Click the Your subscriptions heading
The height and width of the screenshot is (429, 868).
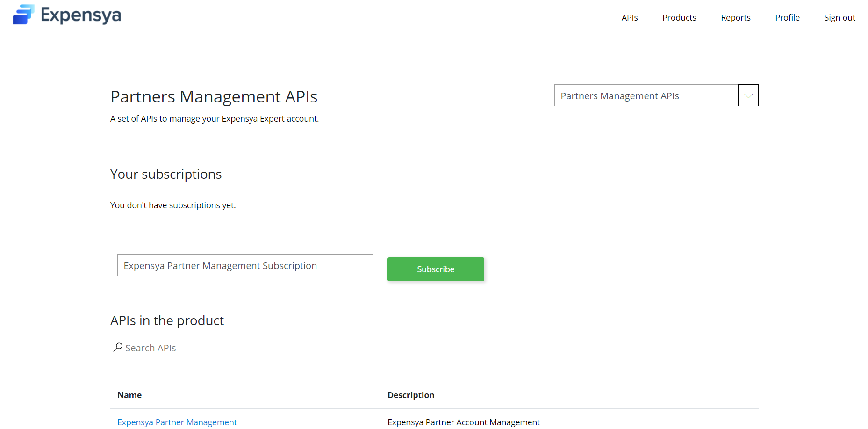[165, 174]
